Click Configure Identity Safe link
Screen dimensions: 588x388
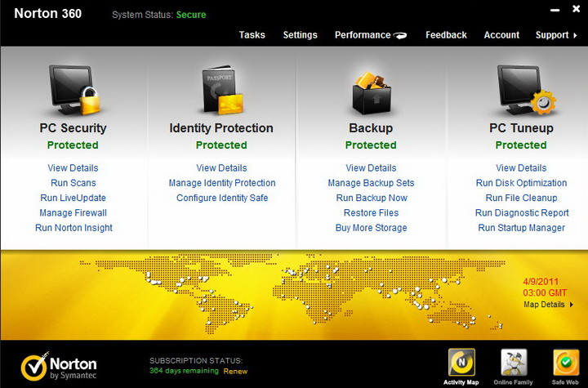[222, 198]
